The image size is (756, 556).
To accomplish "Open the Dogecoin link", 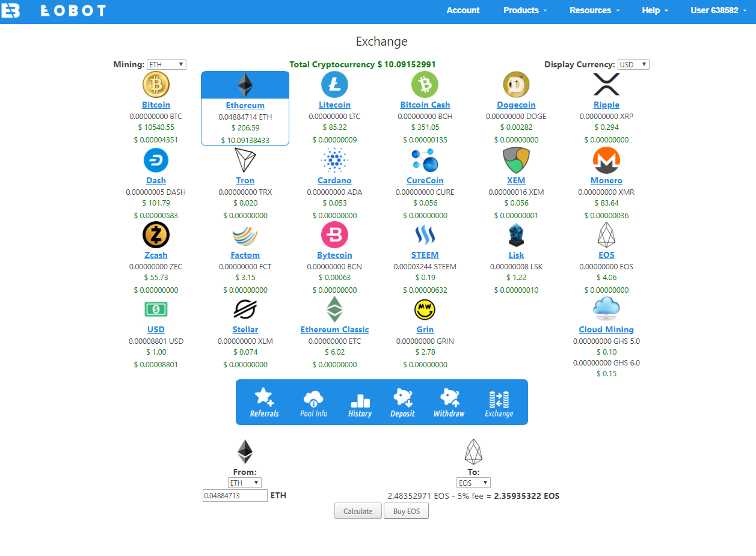I will 516,105.
